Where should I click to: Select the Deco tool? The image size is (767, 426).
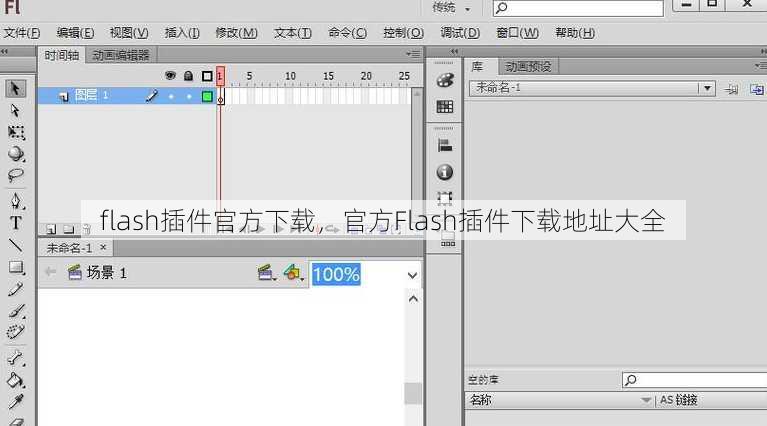pyautogui.click(x=16, y=332)
